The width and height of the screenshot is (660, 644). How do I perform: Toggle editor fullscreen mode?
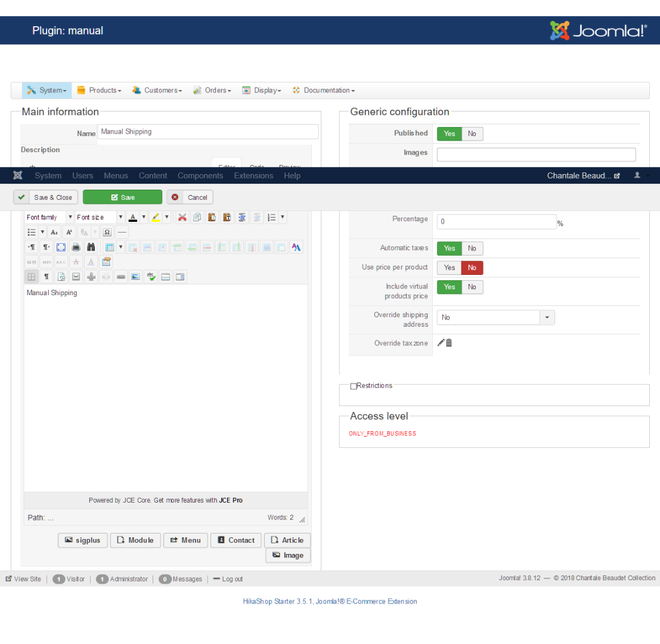click(61, 247)
